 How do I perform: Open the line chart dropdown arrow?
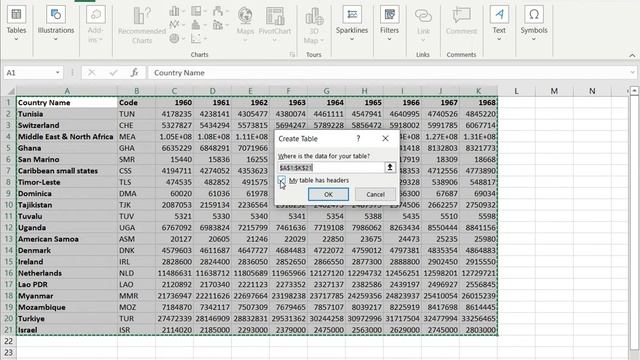point(183,25)
